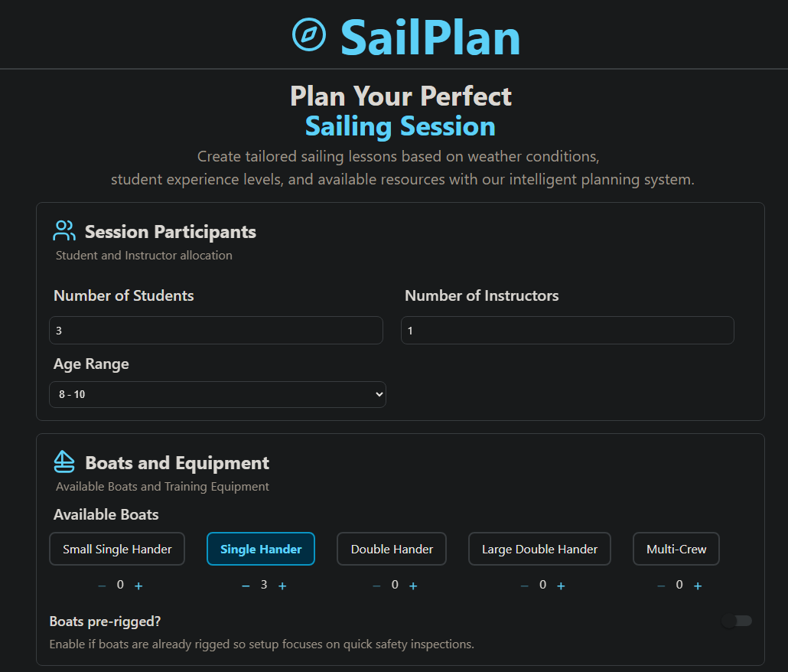Click the Session Participants people icon
The image size is (788, 672).
point(63,230)
